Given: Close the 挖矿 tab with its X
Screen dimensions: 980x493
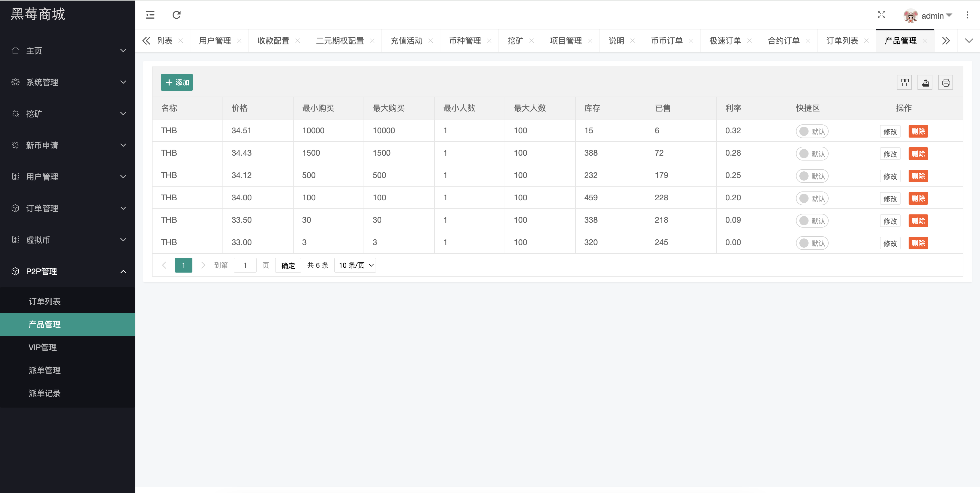Looking at the screenshot, I should tap(532, 41).
